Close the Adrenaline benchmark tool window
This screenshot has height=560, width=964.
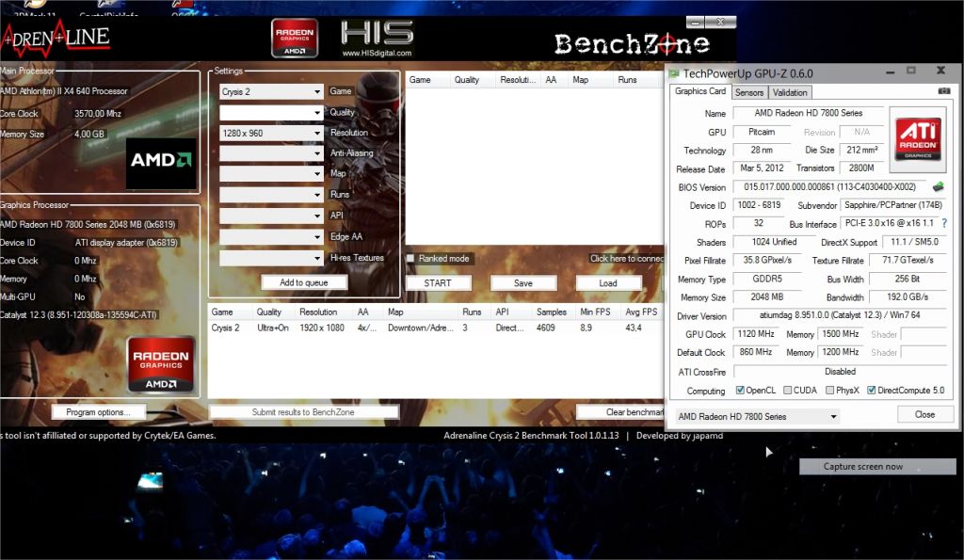click(x=720, y=23)
